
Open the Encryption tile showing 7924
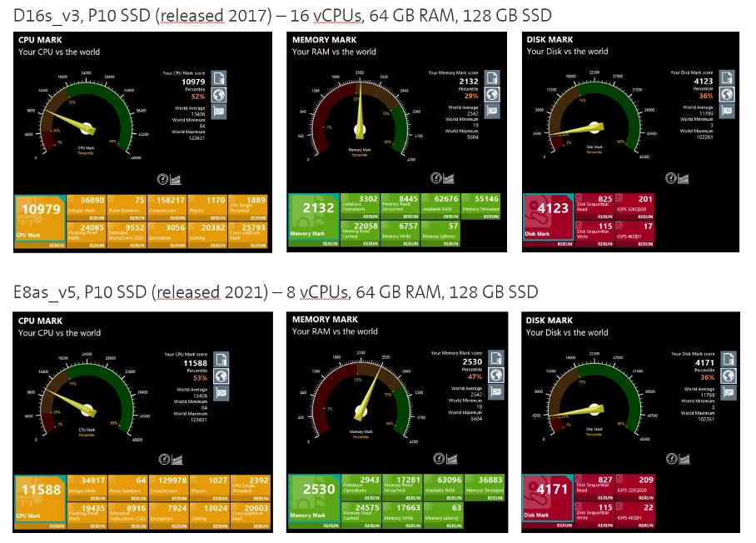tap(169, 516)
